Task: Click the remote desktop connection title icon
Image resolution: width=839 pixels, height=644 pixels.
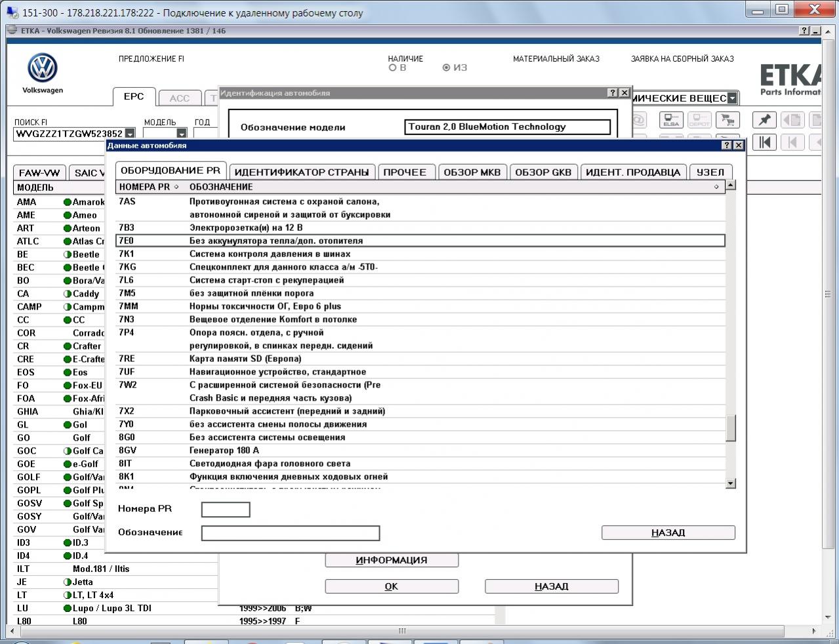Action: [x=12, y=12]
